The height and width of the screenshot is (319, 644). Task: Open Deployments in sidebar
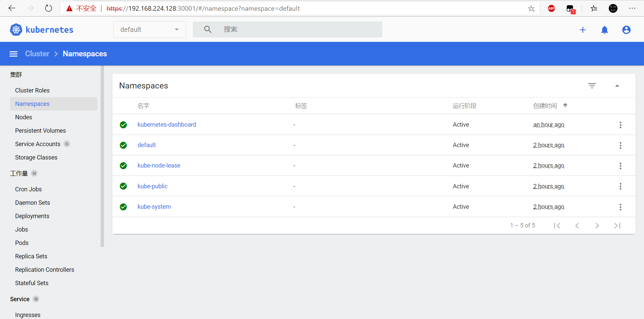click(x=32, y=216)
